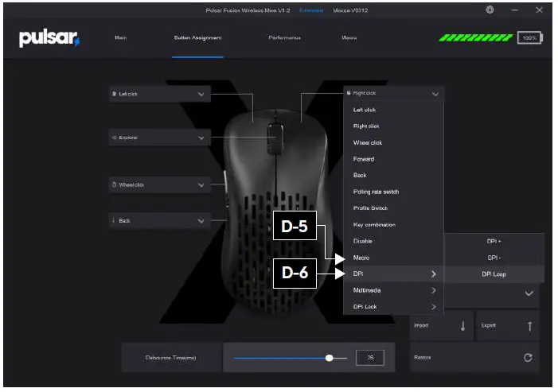
Task: Click the Debounce Time value field
Action: (x=370, y=358)
